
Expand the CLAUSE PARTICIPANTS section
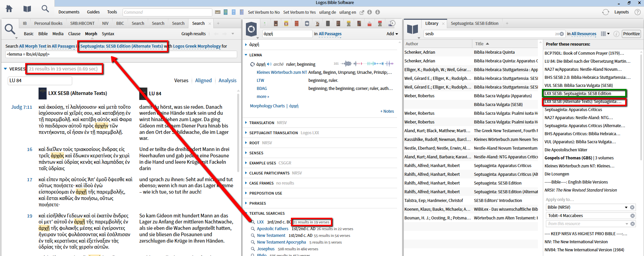(x=246, y=173)
